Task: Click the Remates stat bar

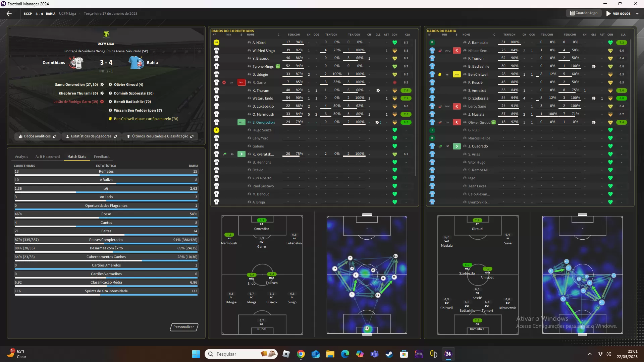Action: pos(106,172)
